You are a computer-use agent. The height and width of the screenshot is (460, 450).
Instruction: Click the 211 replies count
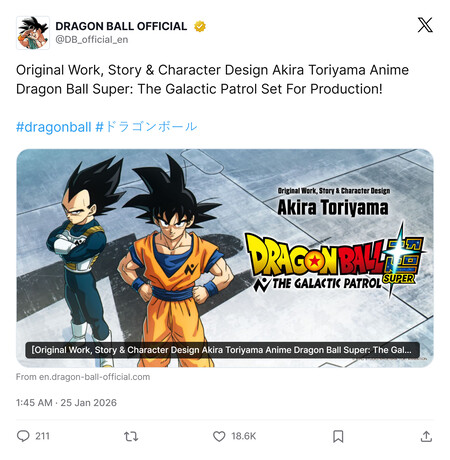tap(42, 436)
